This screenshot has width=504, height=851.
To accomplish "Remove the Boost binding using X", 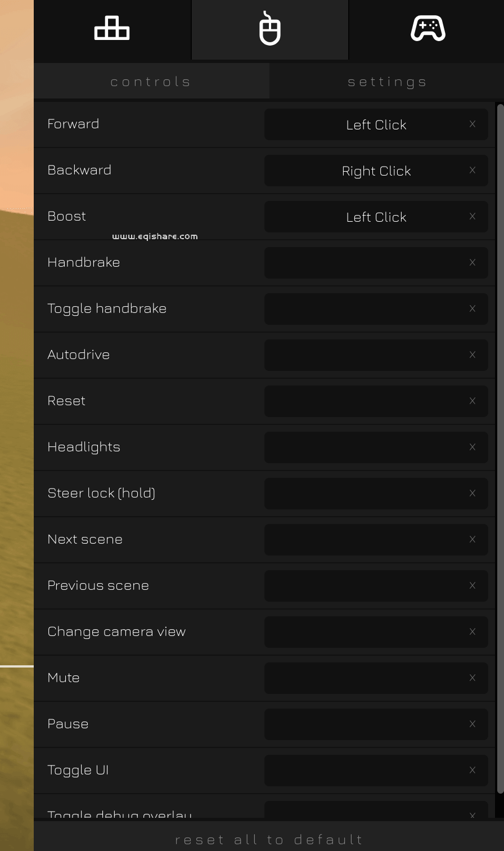I will 472,217.
